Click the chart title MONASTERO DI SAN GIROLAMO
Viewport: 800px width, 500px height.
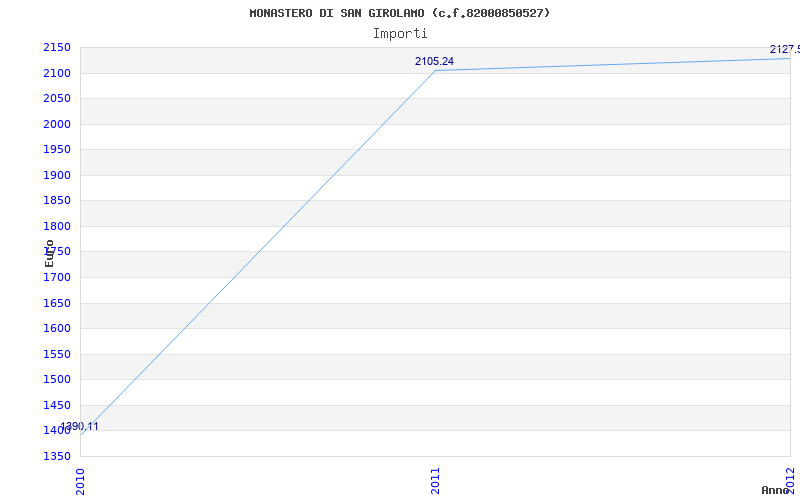click(400, 13)
